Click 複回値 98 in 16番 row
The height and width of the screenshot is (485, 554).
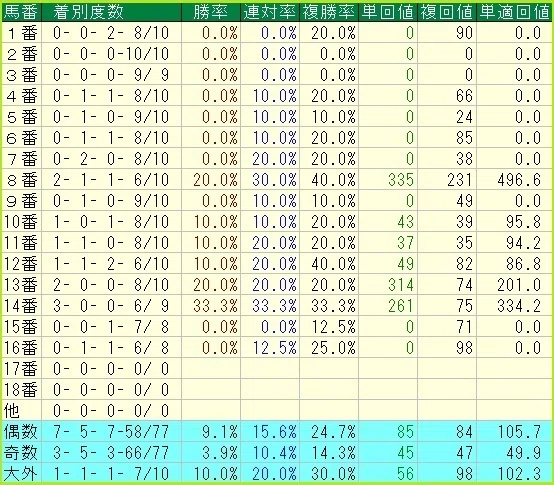pos(464,348)
